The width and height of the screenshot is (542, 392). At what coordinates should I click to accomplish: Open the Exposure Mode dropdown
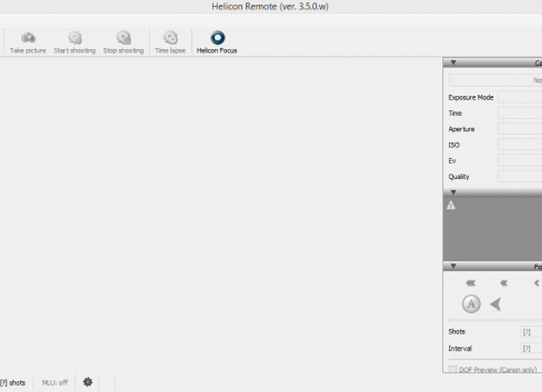520,97
